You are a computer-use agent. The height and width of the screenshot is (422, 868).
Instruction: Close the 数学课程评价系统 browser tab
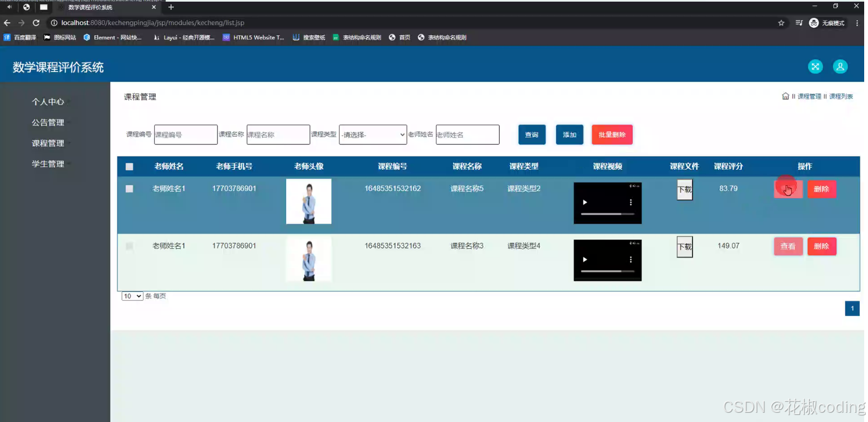(x=154, y=8)
